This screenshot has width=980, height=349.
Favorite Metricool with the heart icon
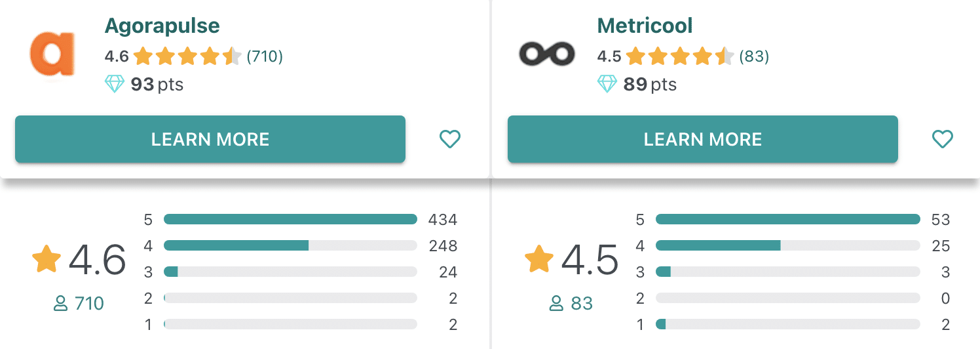click(942, 139)
